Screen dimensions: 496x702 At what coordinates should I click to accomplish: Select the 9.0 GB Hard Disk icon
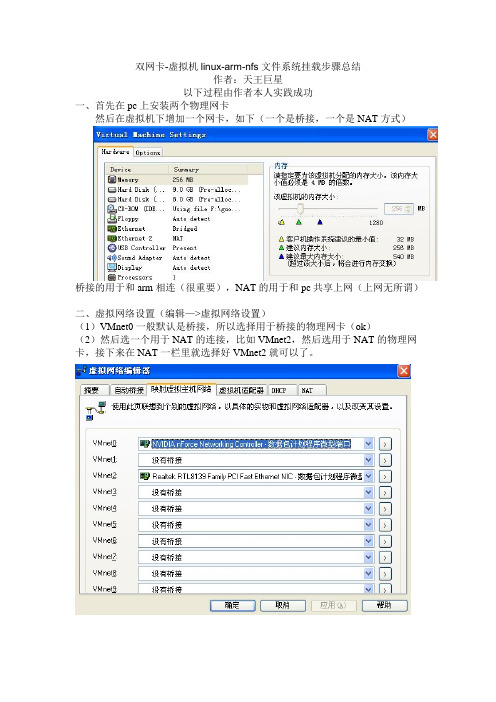[112, 189]
